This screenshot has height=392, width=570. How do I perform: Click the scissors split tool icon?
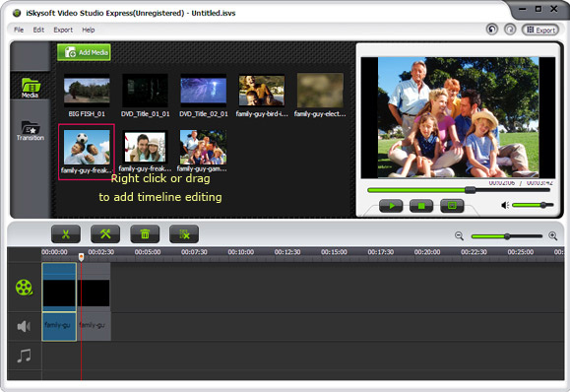pyautogui.click(x=66, y=234)
